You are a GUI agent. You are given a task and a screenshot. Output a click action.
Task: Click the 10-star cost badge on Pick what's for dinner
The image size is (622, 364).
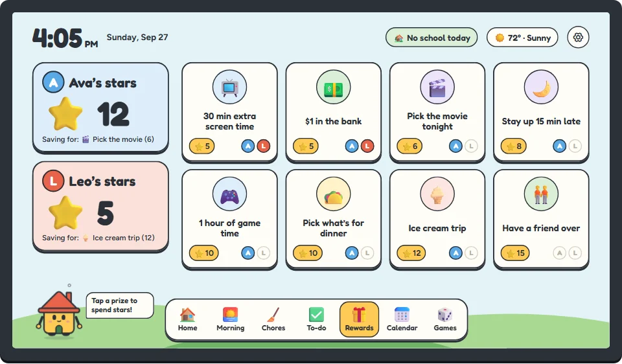(308, 253)
